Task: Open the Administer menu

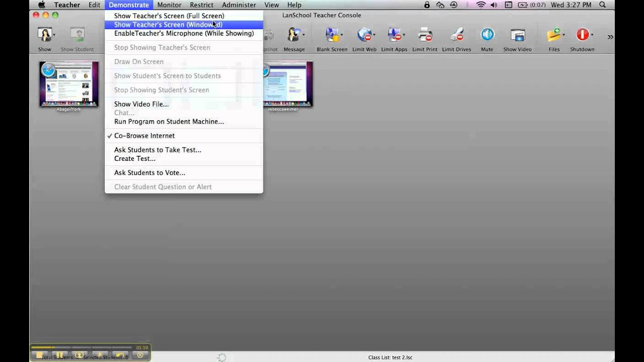Action: point(239,5)
